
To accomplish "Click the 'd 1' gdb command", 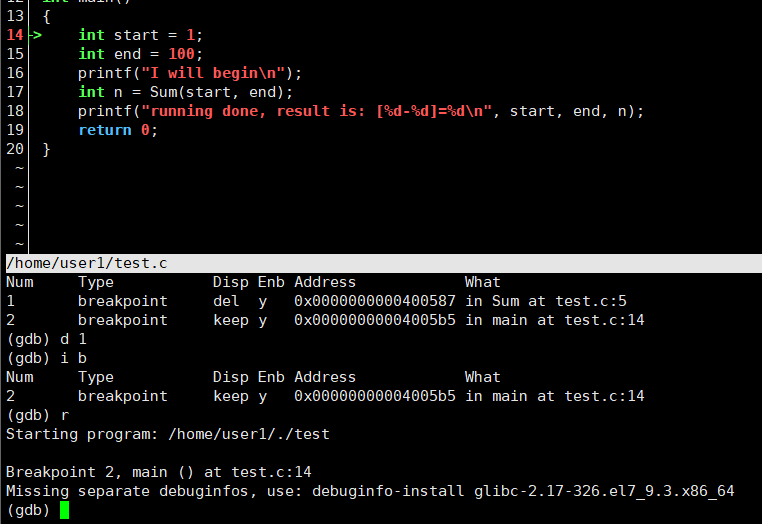I will pyautogui.click(x=73, y=339).
